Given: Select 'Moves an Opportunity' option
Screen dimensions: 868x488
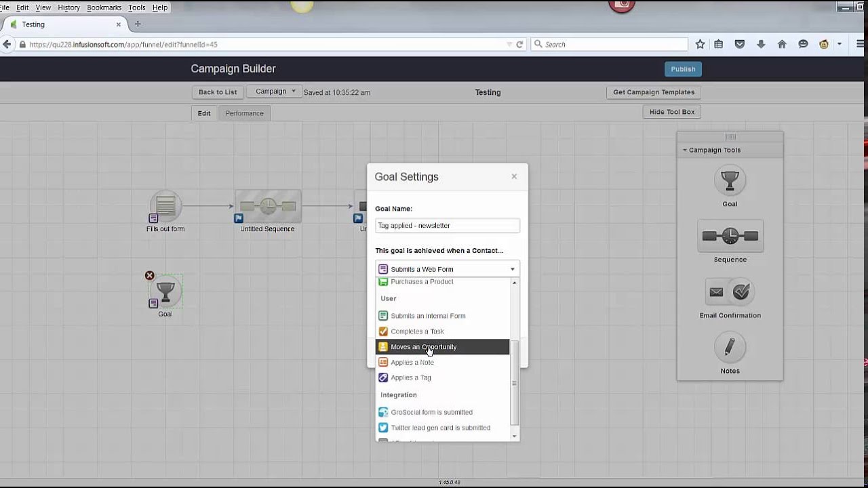Looking at the screenshot, I should (x=443, y=347).
